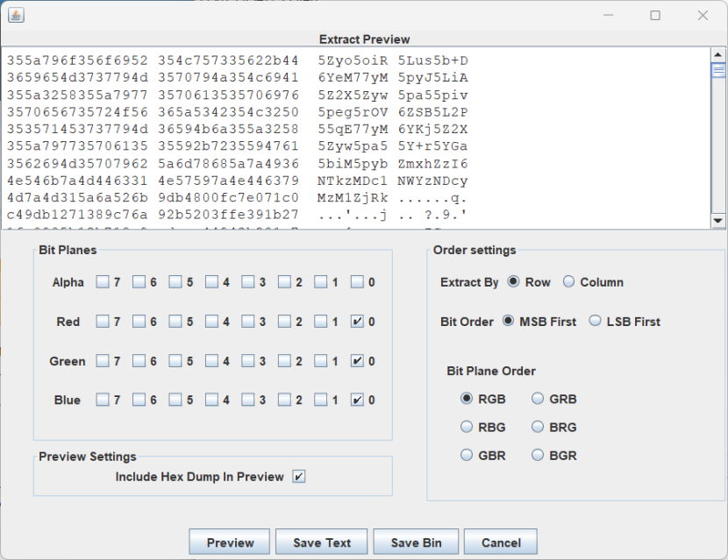Select Column extraction option
The image size is (728, 560).
point(568,282)
